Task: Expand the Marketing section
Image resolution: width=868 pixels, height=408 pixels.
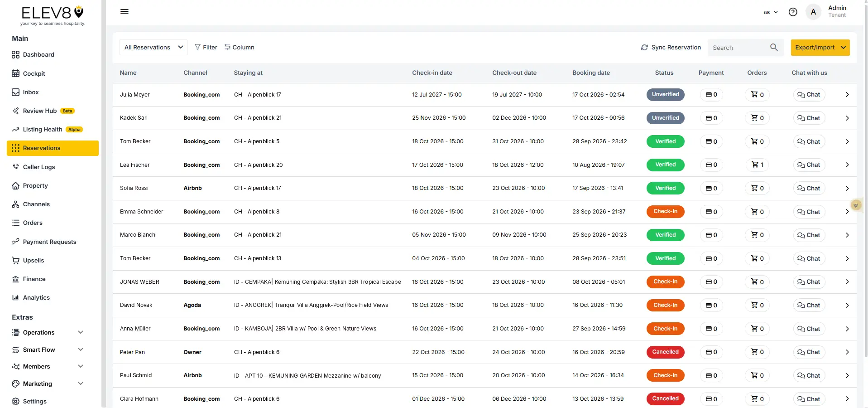Action: pyautogui.click(x=48, y=384)
